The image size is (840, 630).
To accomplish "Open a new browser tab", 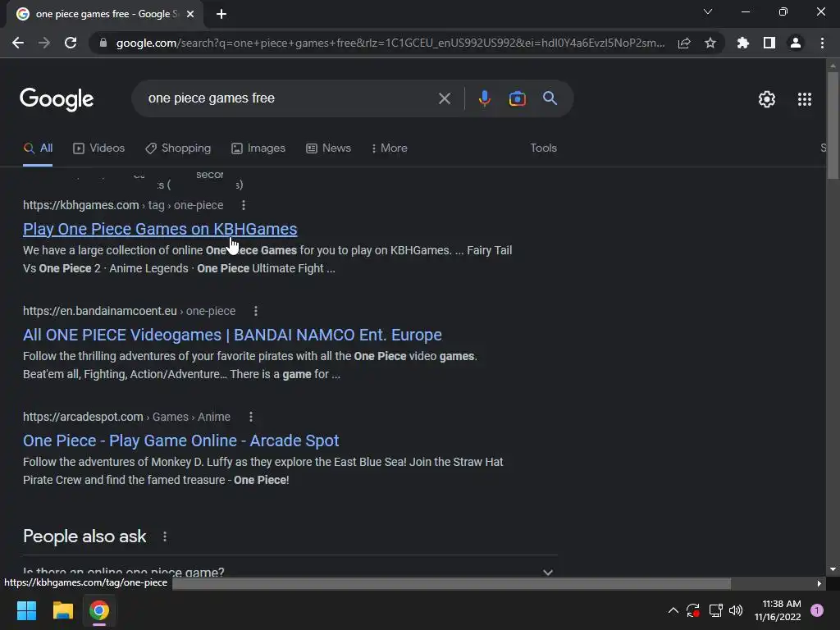I will [x=221, y=14].
